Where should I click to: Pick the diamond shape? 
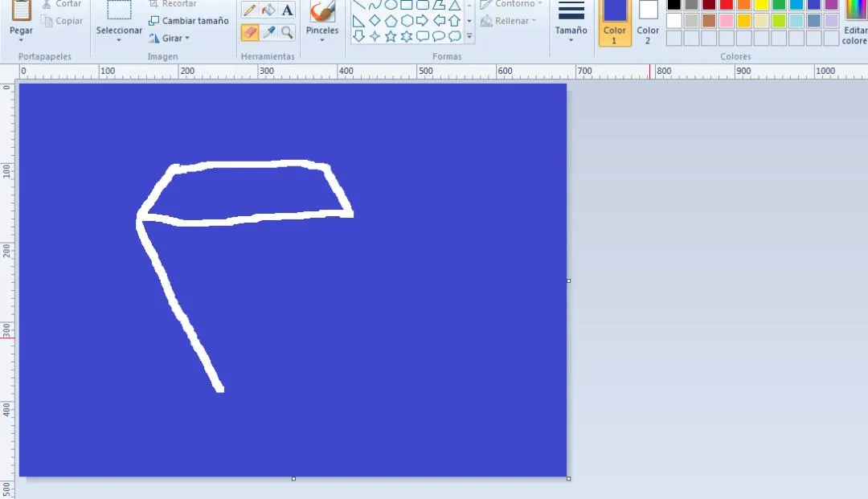[x=375, y=21]
